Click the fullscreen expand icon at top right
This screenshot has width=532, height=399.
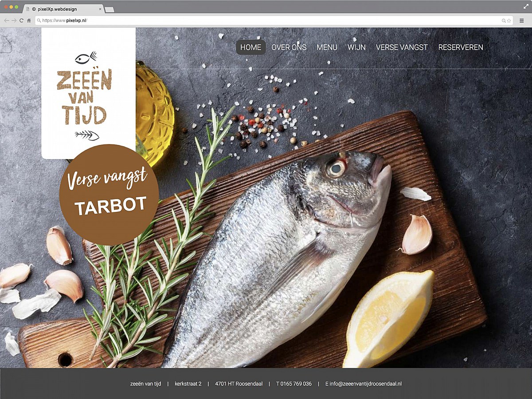(x=526, y=6)
